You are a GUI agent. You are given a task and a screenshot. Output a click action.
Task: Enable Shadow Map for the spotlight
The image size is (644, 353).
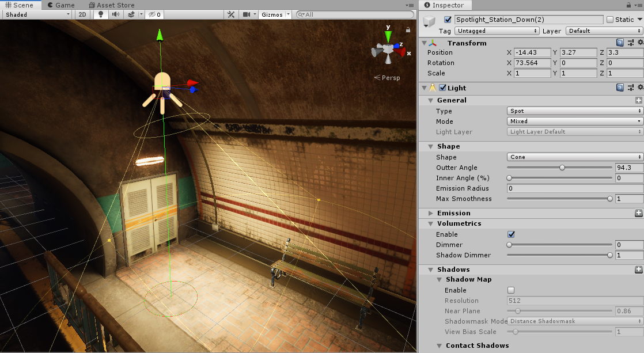(x=510, y=290)
